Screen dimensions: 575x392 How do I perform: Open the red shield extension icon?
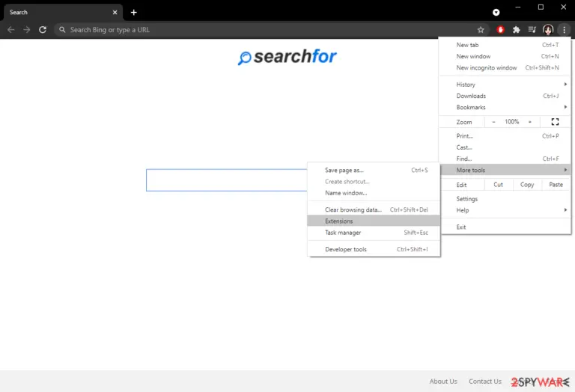pos(500,30)
